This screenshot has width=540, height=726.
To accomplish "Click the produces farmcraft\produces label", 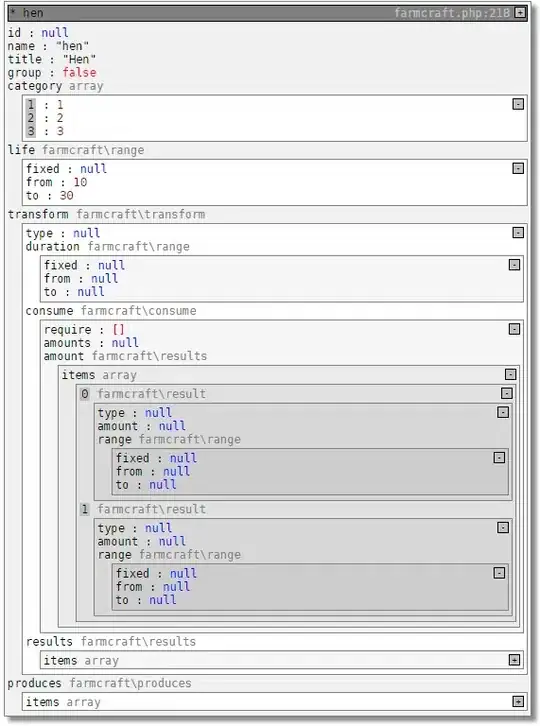I will (99, 683).
